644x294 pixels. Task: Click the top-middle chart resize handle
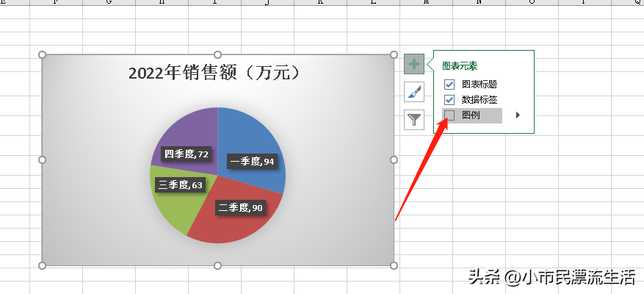pos(217,54)
